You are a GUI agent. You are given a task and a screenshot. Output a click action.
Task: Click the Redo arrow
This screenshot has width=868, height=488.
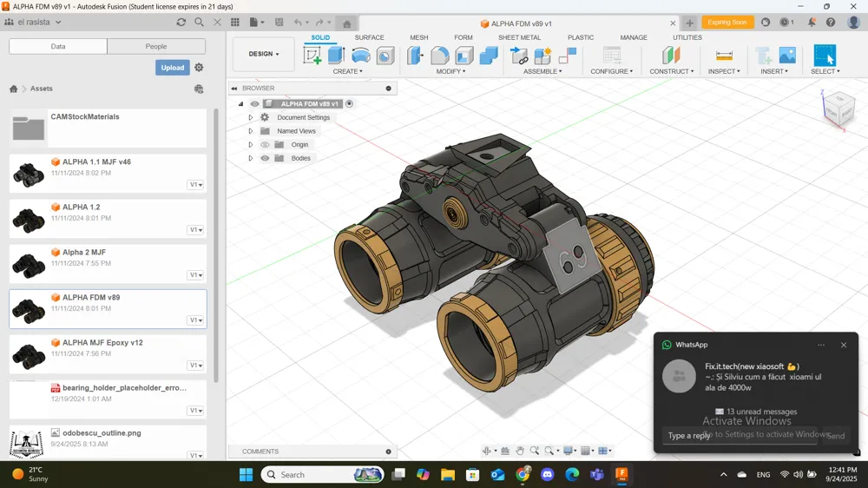coord(319,23)
